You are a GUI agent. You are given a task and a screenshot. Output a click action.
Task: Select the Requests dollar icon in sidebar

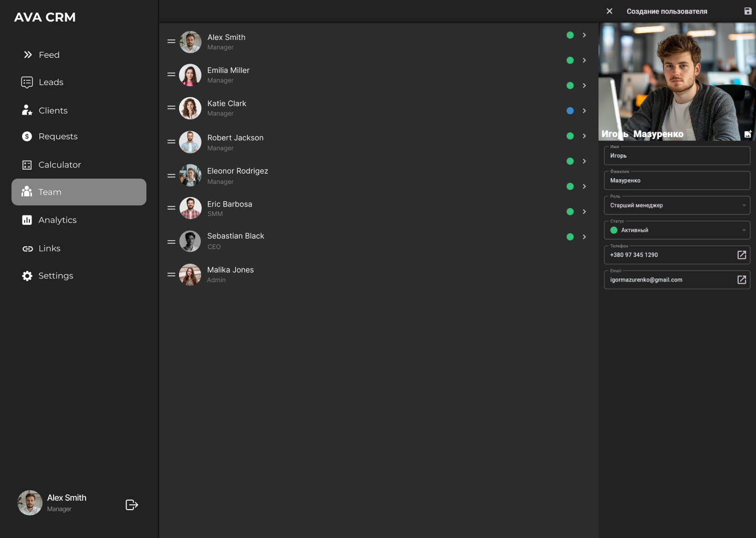pos(27,136)
